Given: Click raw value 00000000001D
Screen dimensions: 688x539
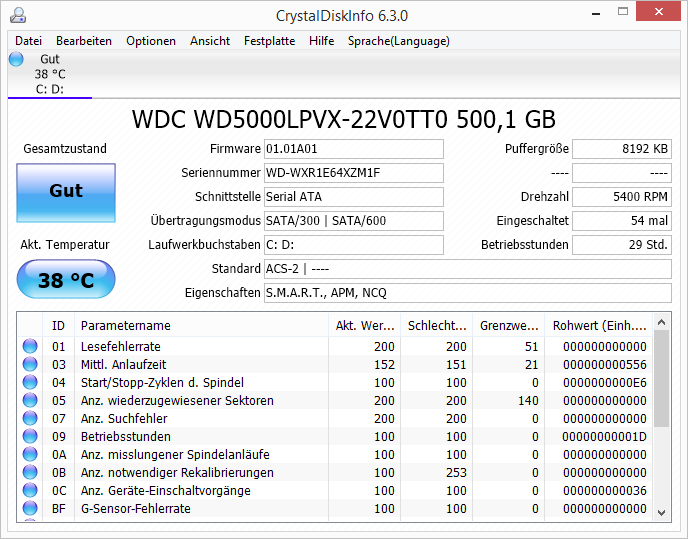Looking at the screenshot, I should pos(605,437).
